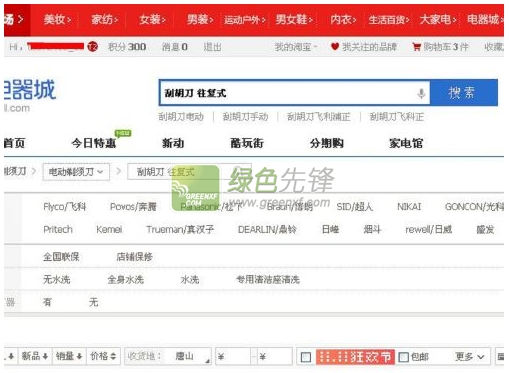The height and width of the screenshot is (373, 509).
Task: Sort results by 新品
Action: 35,356
